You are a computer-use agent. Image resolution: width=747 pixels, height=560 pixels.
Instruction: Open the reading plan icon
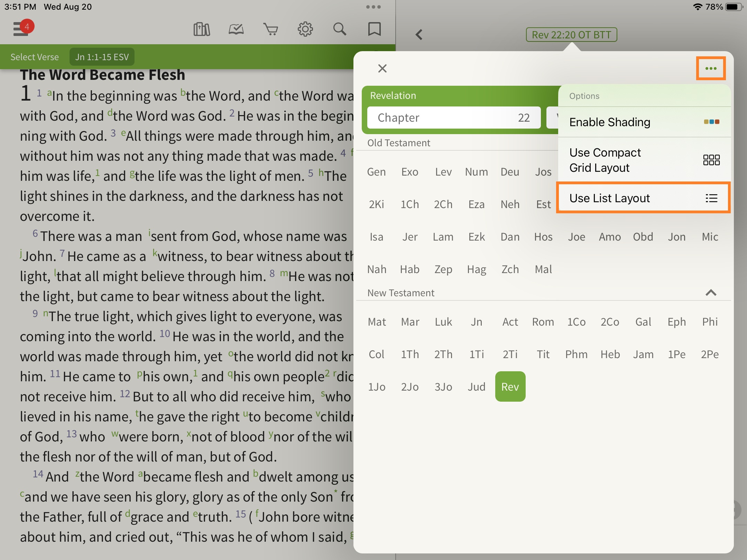[236, 29]
